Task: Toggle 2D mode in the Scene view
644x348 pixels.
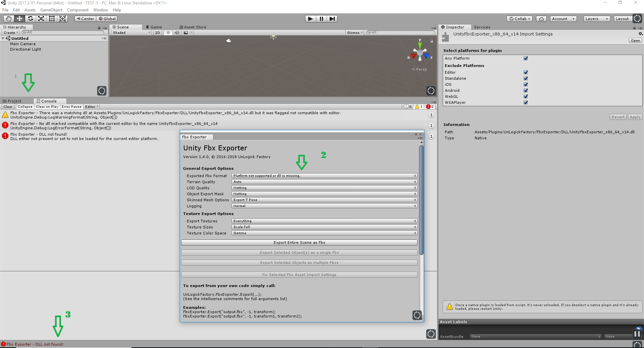Action: tap(157, 32)
